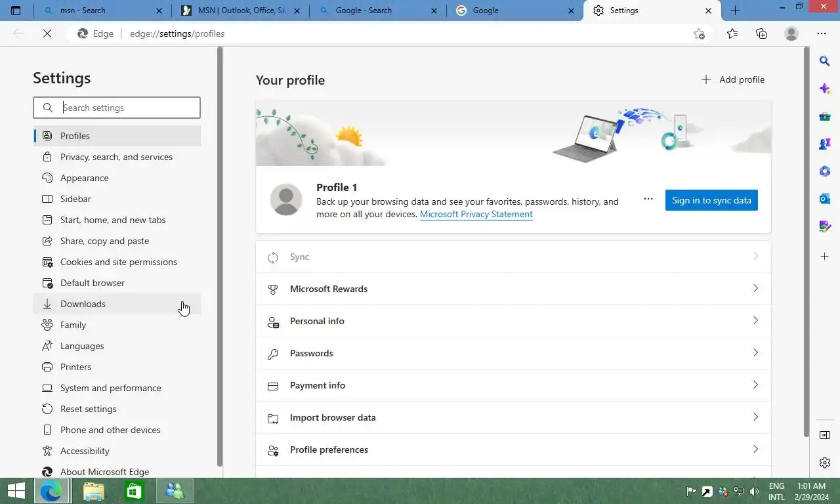840x504 pixels.
Task: Open Accessibility settings
Action: [x=117, y=451]
